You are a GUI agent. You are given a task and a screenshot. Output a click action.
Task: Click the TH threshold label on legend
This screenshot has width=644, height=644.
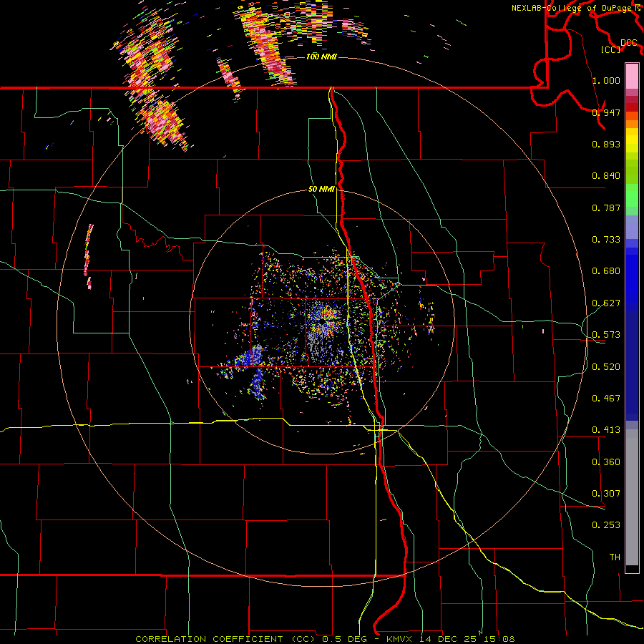(615, 557)
